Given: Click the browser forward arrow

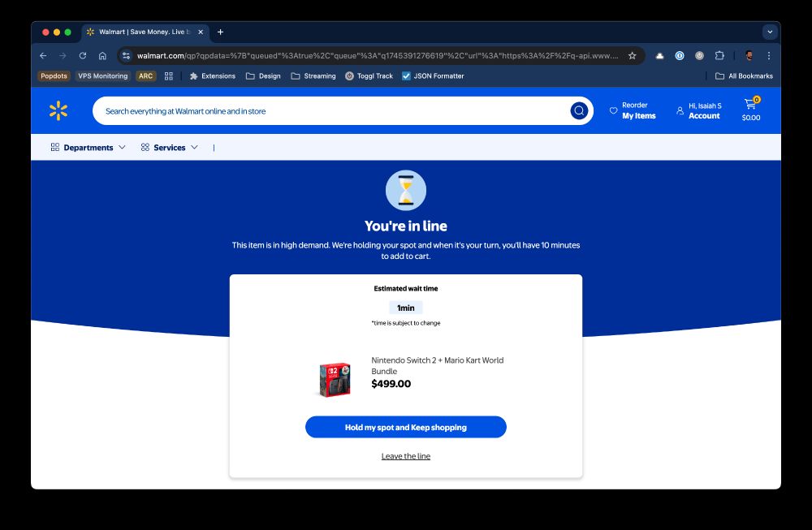Looking at the screenshot, I should coord(63,55).
